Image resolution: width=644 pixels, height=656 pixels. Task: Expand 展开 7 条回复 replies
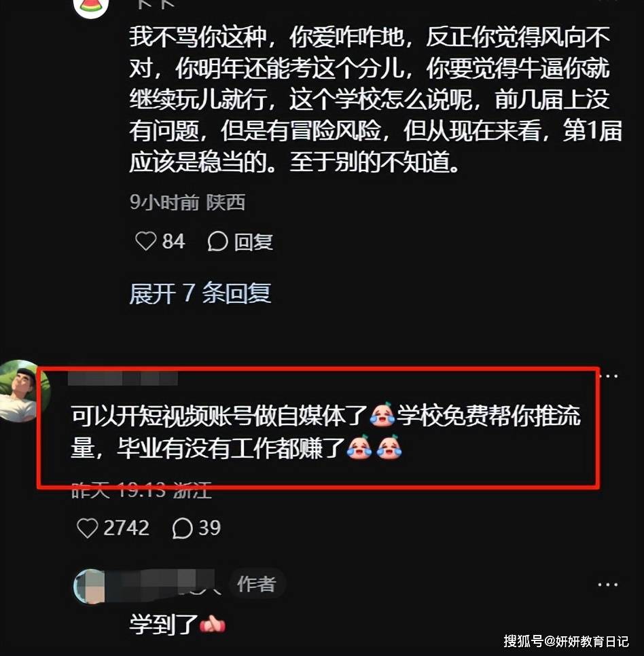(200, 293)
